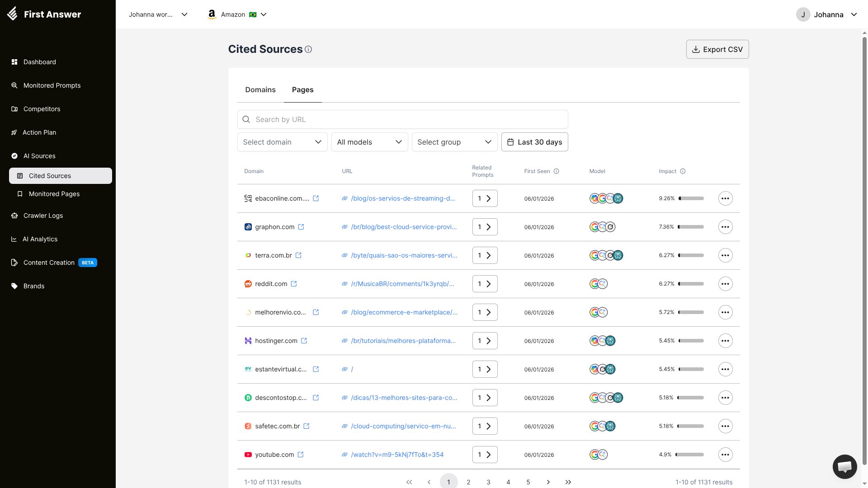Screen dimensions: 868x488
Task: Click the 9.26% impact bar for ebaconline
Action: click(691, 198)
